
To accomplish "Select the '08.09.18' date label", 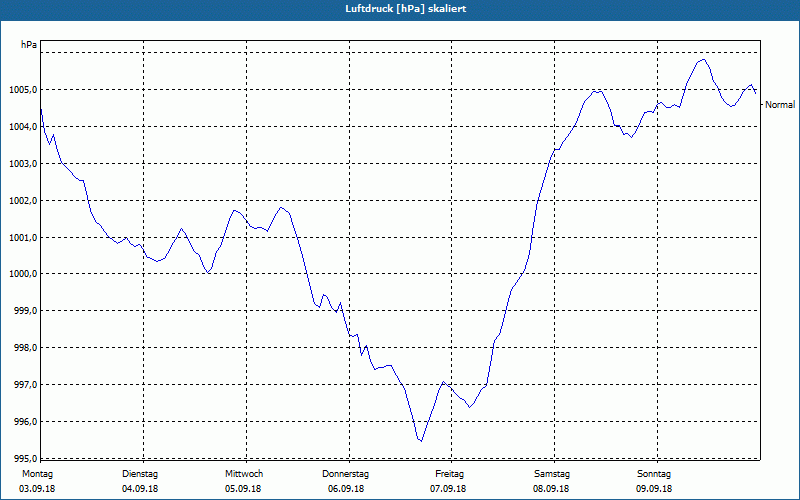I will (551, 489).
